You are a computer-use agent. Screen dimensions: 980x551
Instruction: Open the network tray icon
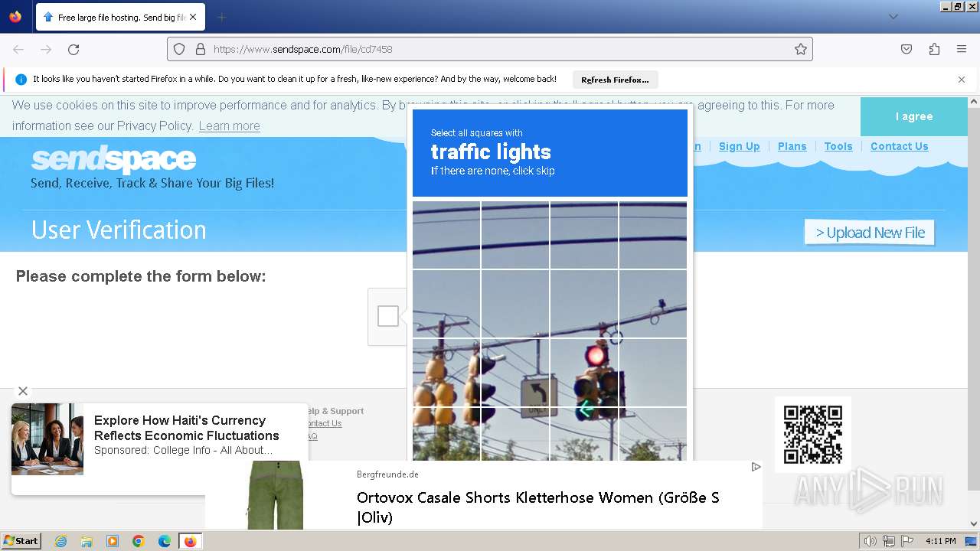point(889,541)
